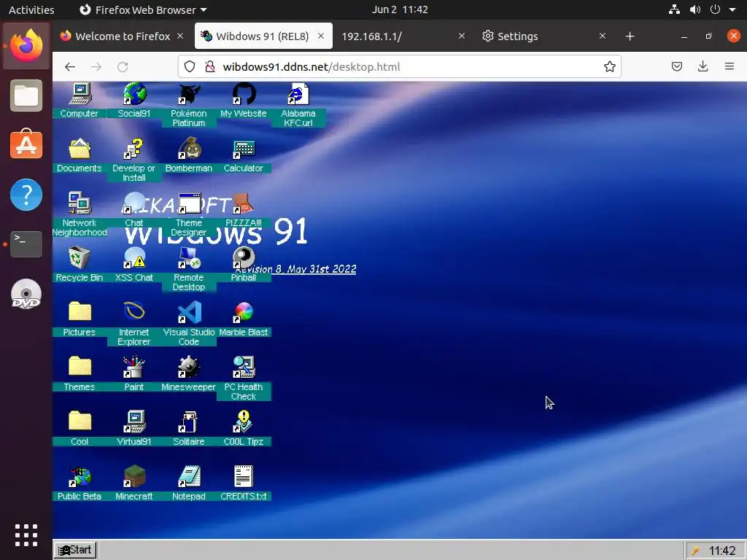Close the Welcome to Firefox tab
Image resolution: width=747 pixels, height=560 pixels.
[180, 36]
